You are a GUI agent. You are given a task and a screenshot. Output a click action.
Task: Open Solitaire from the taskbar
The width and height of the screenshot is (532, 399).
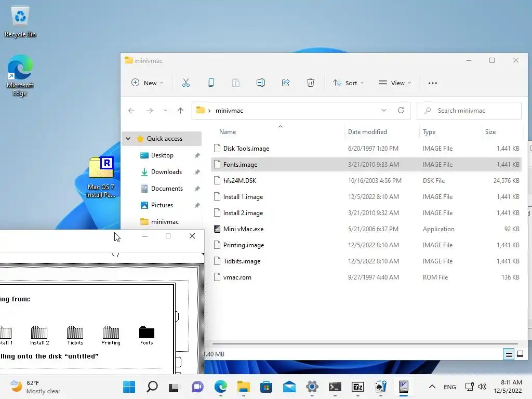pos(381,387)
